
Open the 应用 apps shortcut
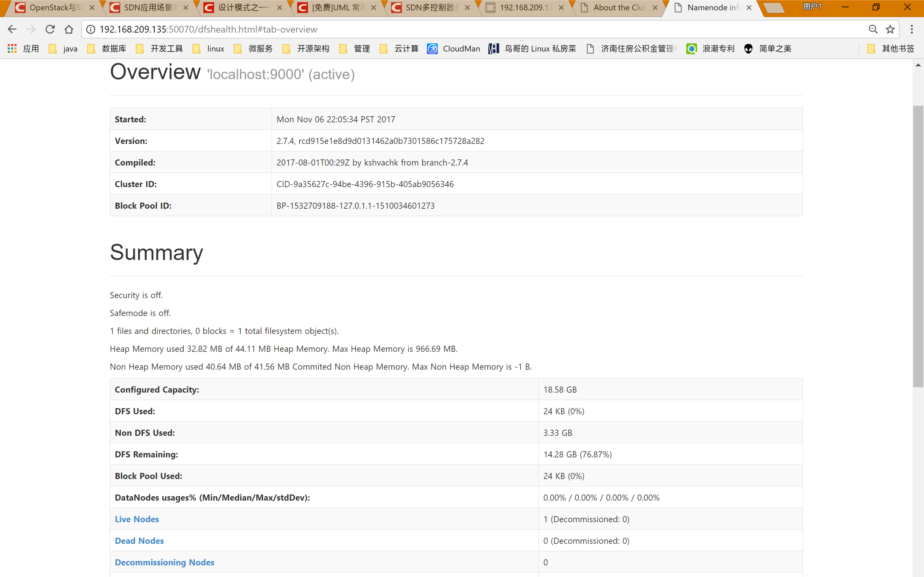tap(23, 48)
